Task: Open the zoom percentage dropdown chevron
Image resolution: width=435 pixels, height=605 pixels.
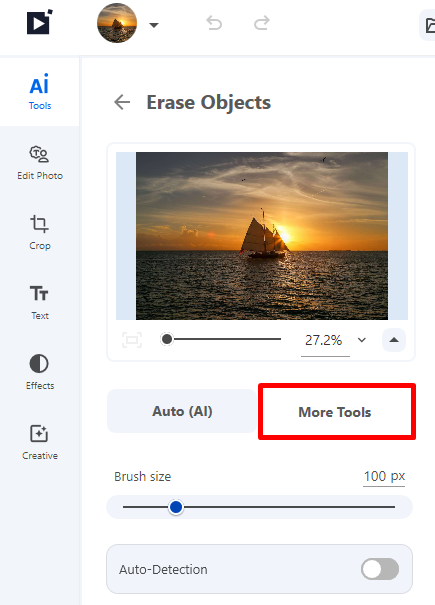Action: point(362,340)
